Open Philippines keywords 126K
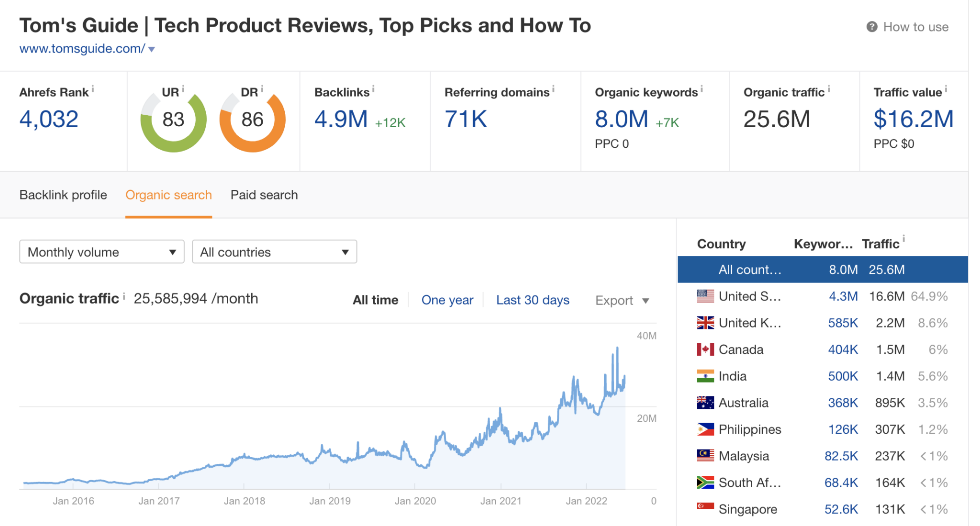 pyautogui.click(x=843, y=429)
